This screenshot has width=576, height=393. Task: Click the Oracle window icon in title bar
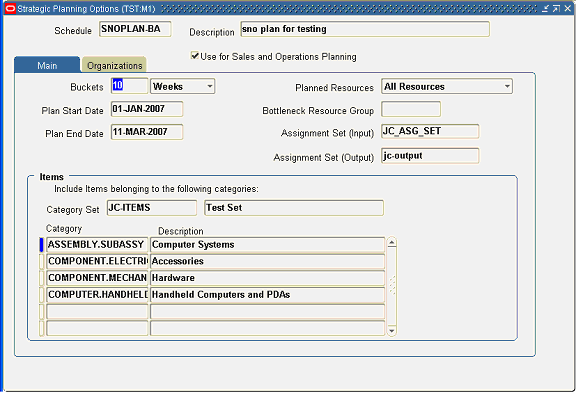[10, 8]
